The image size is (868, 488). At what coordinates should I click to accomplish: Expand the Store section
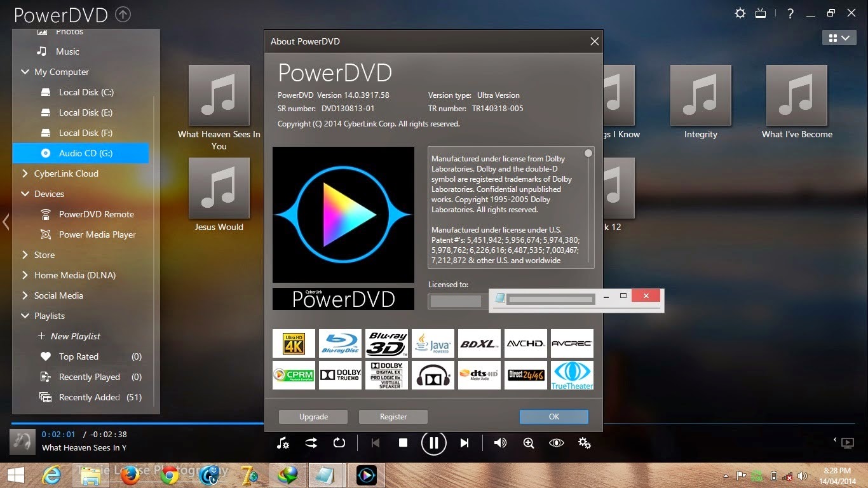click(25, 255)
